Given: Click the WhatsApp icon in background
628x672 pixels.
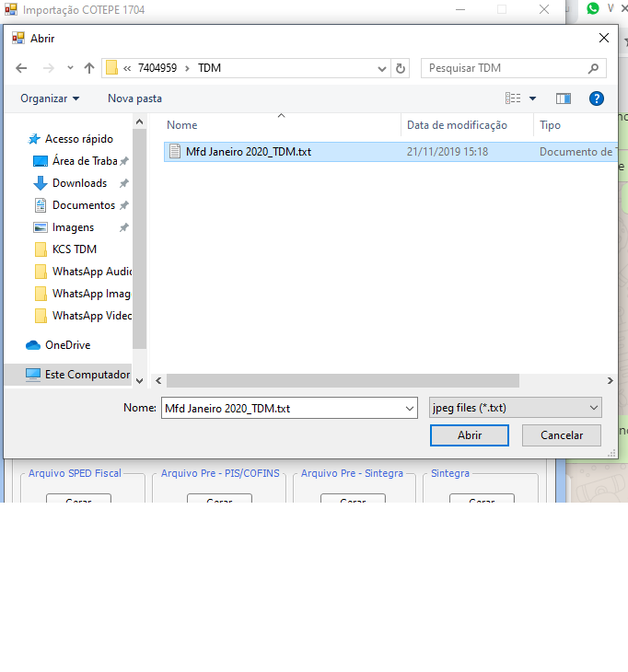Looking at the screenshot, I should point(593,8).
